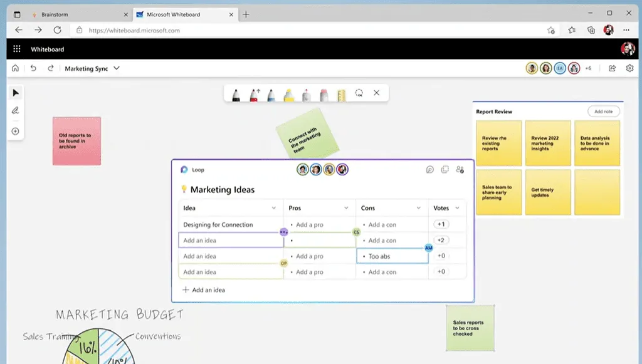Pick the eraser tool
The height and width of the screenshot is (364, 642).
click(323, 93)
